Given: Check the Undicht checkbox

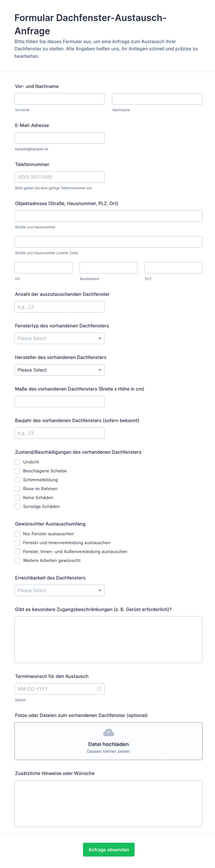Looking at the screenshot, I should pos(18,462).
